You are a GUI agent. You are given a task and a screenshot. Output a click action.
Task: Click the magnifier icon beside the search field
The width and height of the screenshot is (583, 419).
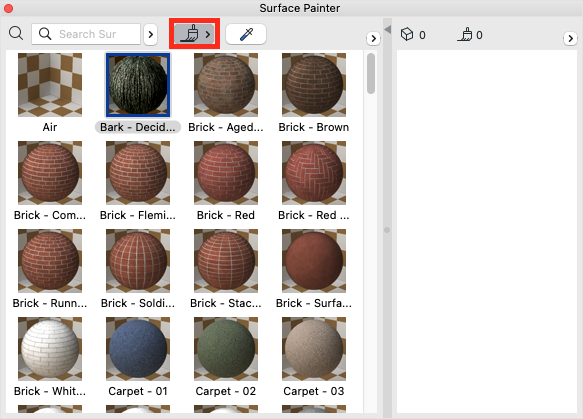(16, 33)
